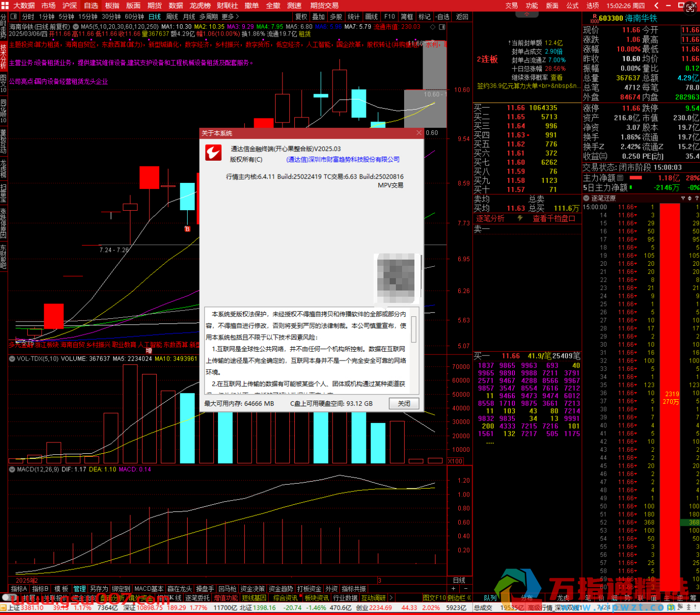Click the R 1000 badge beside 603300
The width and height of the screenshot is (700, 615).
[594, 19]
